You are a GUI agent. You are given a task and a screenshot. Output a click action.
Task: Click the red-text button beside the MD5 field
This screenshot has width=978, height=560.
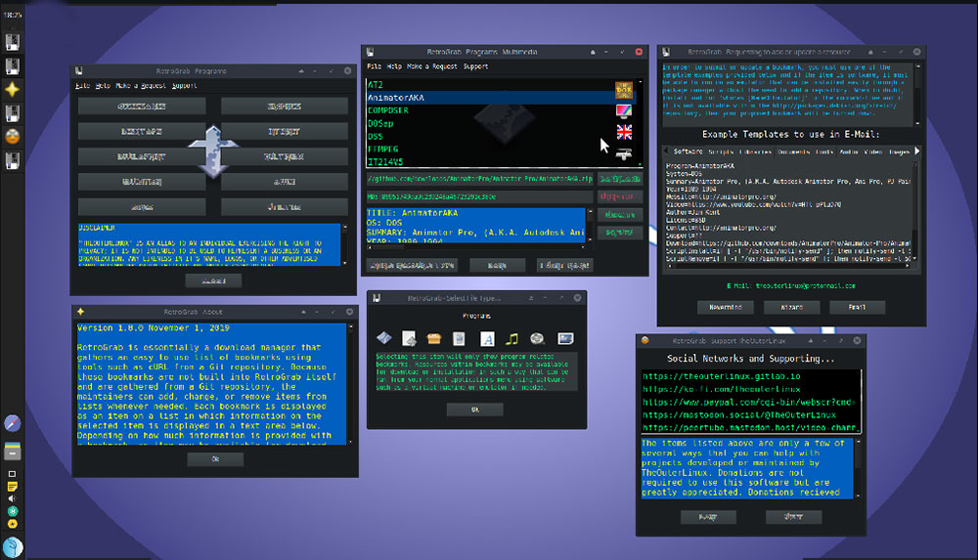619,196
